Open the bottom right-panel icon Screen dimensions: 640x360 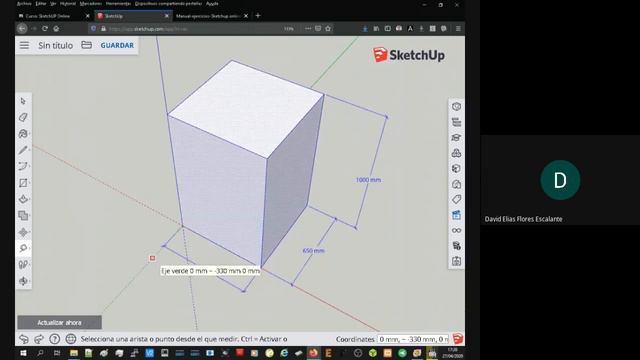[x=456, y=261]
